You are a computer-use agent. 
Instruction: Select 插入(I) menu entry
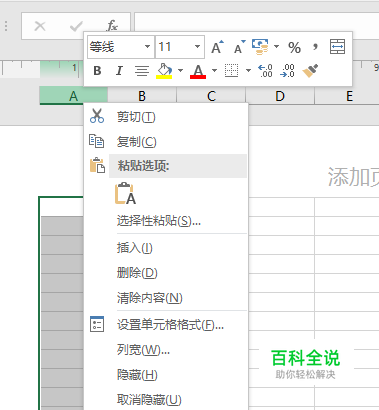point(166,248)
